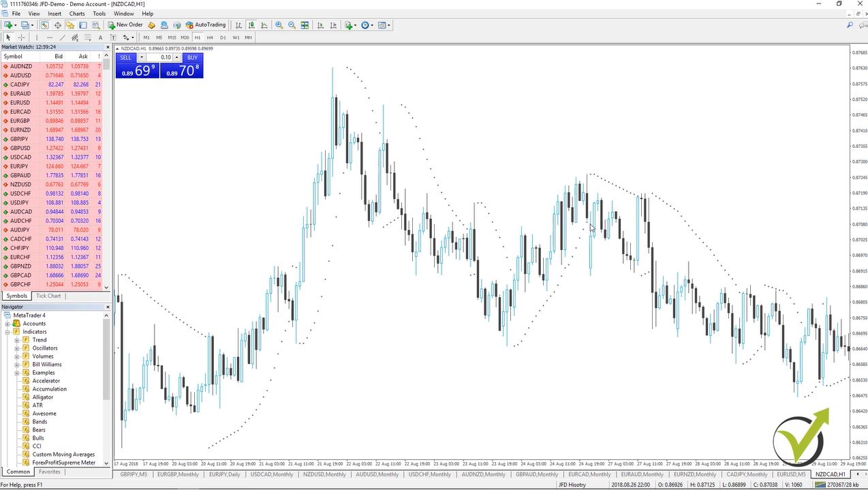Image resolution: width=868 pixels, height=490 pixels.
Task: Zoom in on the chart
Action: tap(279, 25)
